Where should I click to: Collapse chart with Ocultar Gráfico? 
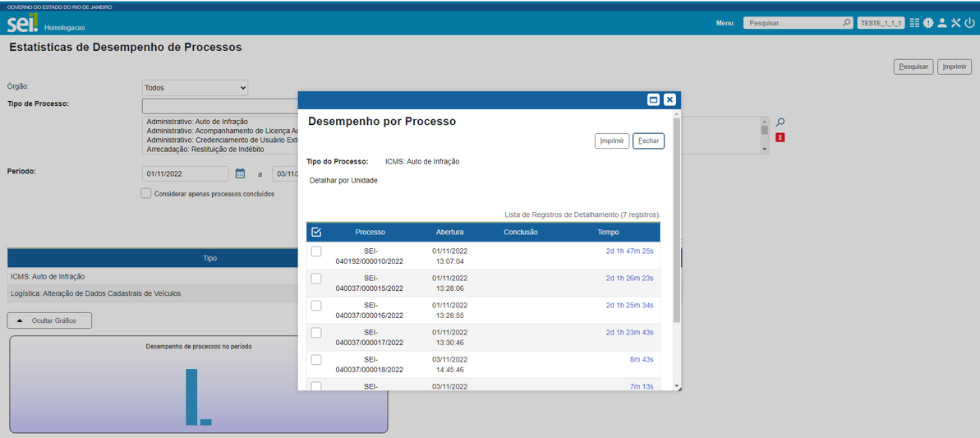(x=49, y=320)
